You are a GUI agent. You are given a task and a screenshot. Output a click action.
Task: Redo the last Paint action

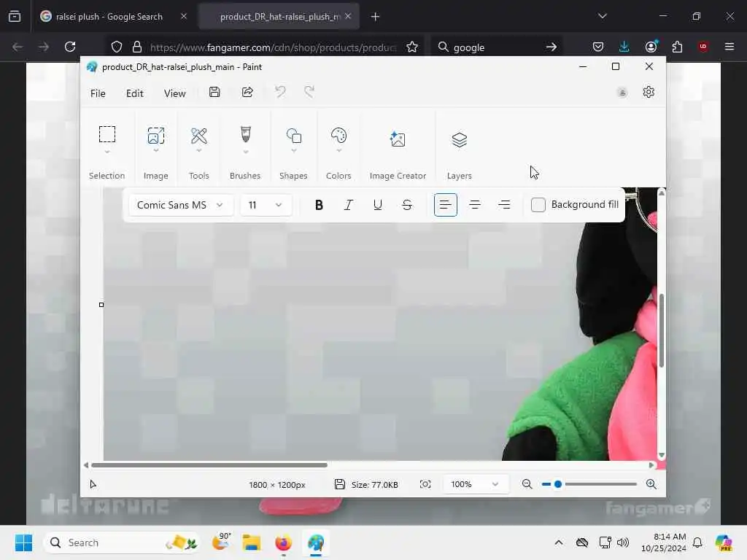(309, 91)
